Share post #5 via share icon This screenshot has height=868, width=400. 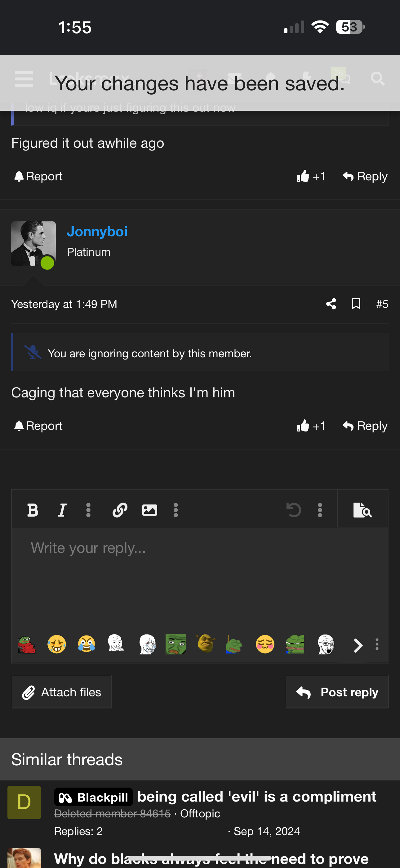pos(331,304)
